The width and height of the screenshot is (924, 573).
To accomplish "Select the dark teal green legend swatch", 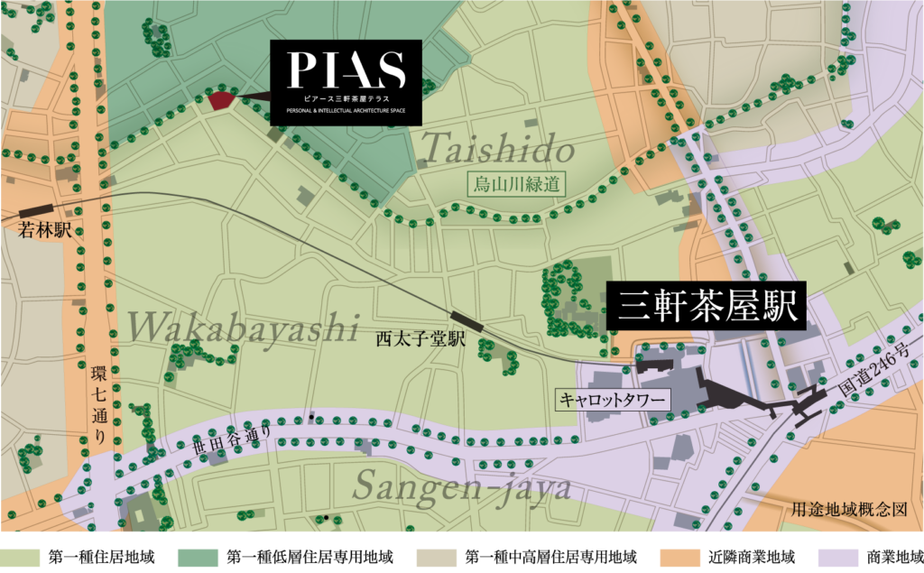I will (198, 559).
